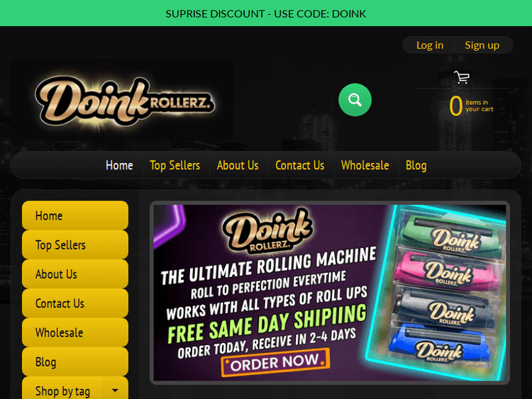Click the Sign up link

click(x=482, y=45)
